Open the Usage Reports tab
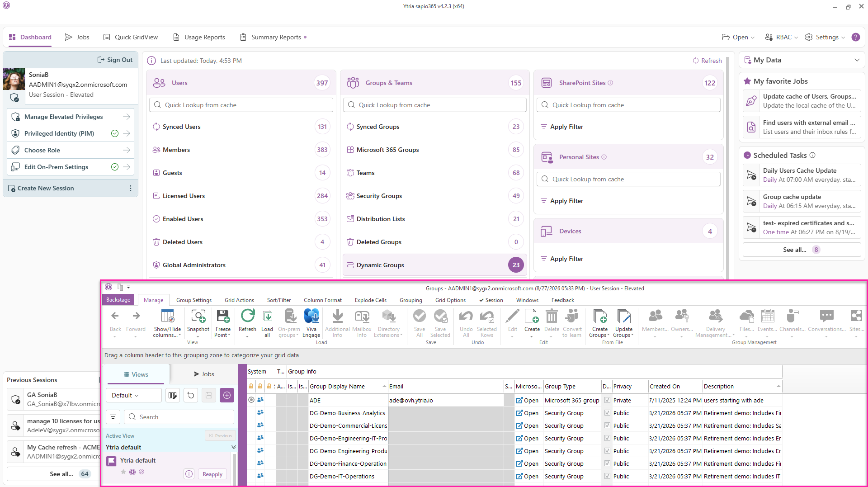This screenshot has width=868, height=487. pyautogui.click(x=199, y=37)
